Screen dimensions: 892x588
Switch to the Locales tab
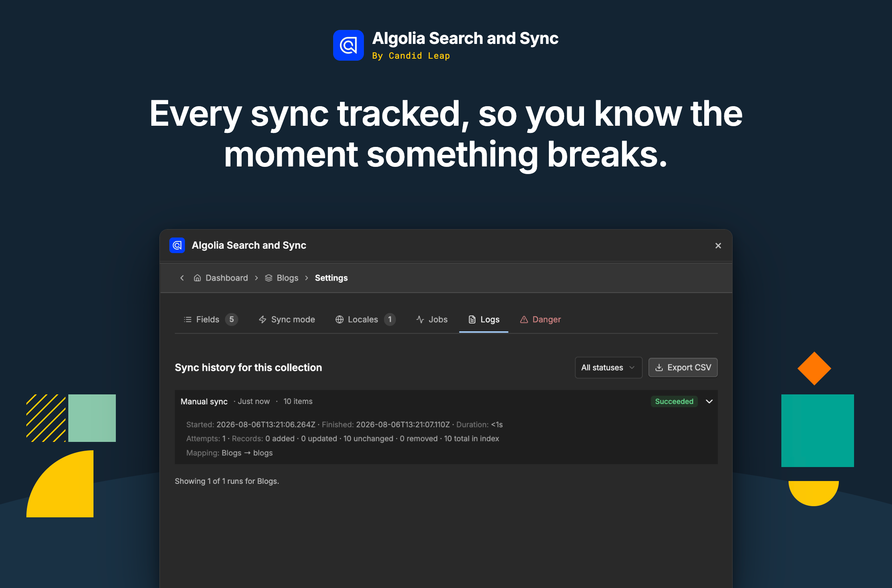pyautogui.click(x=365, y=319)
